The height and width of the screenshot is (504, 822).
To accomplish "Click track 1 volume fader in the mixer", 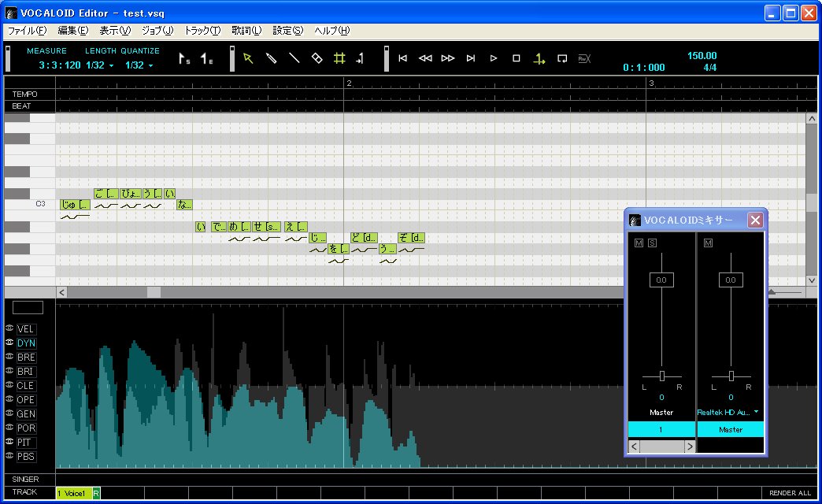I will [661, 280].
